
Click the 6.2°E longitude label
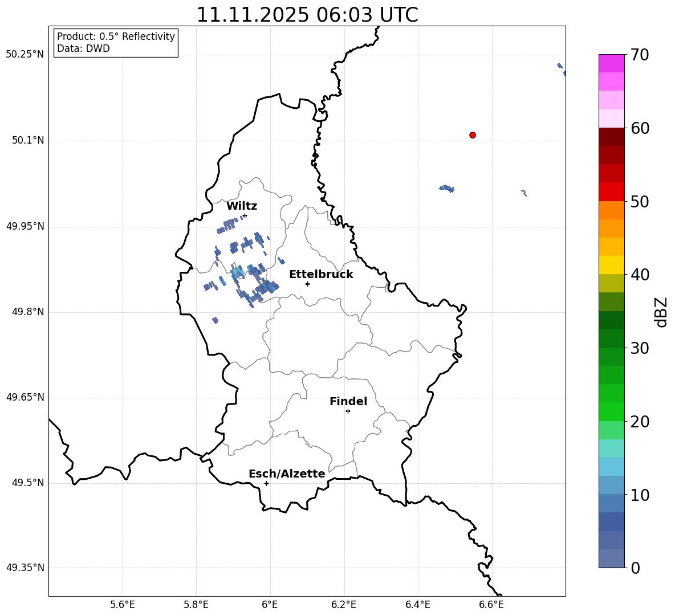[344, 605]
